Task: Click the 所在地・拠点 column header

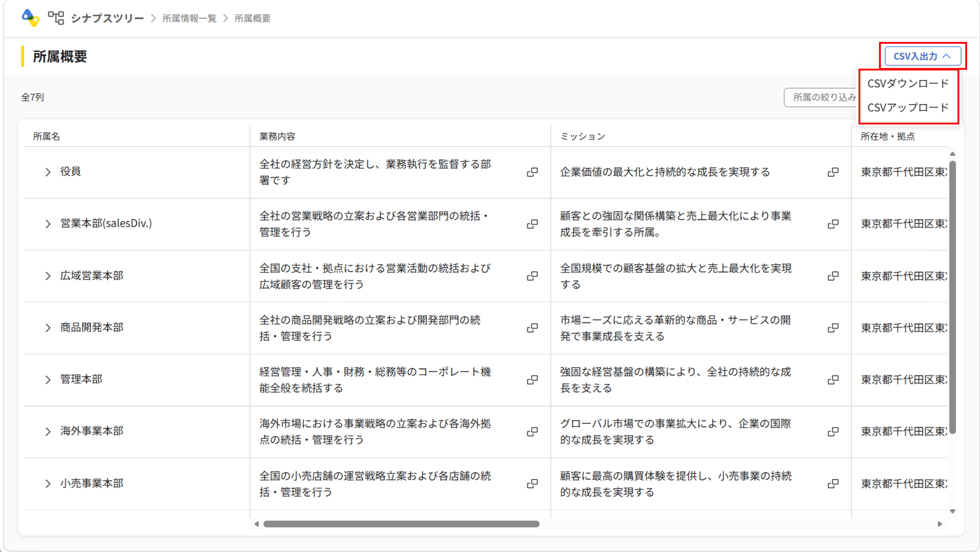Action: point(888,136)
